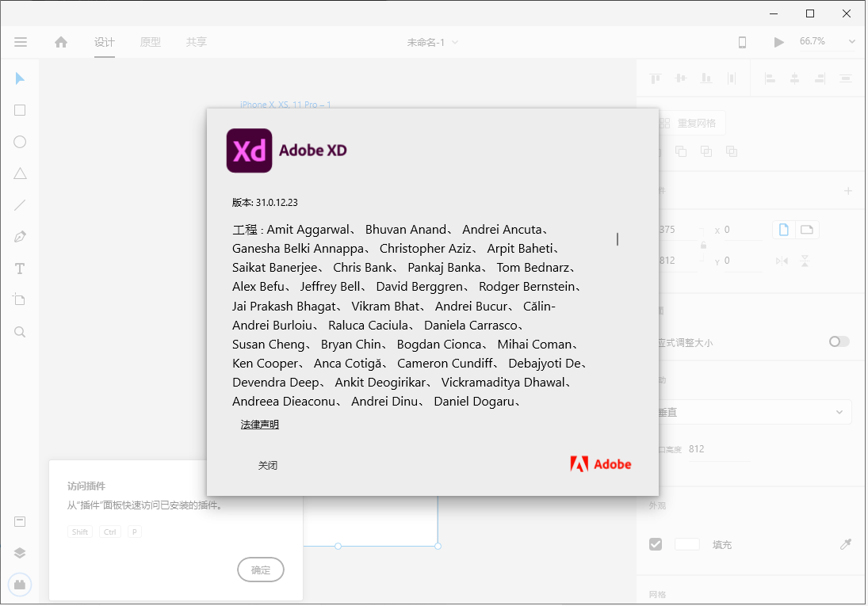Viewport: 868px width, 606px height.
Task: Align left edges icon
Action: click(770, 78)
